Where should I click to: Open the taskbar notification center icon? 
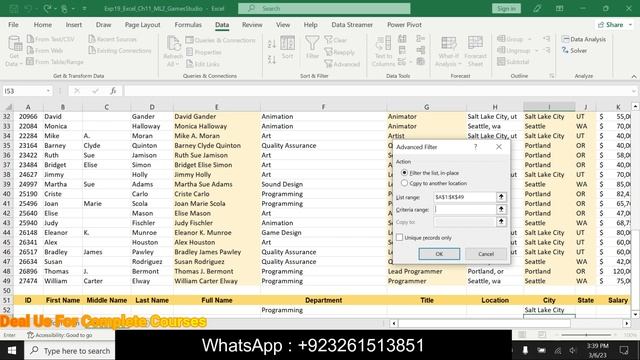(624, 351)
